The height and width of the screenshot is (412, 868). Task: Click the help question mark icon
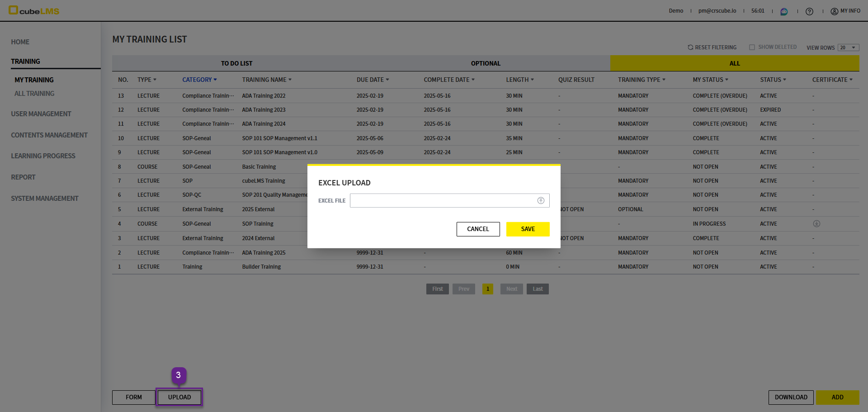[x=809, y=11]
